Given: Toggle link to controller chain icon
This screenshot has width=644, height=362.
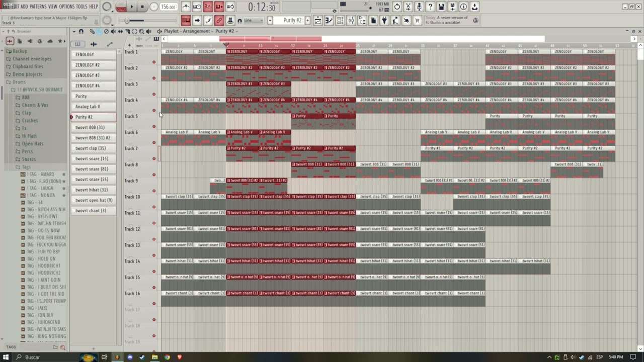Looking at the screenshot, I should click(x=219, y=21).
